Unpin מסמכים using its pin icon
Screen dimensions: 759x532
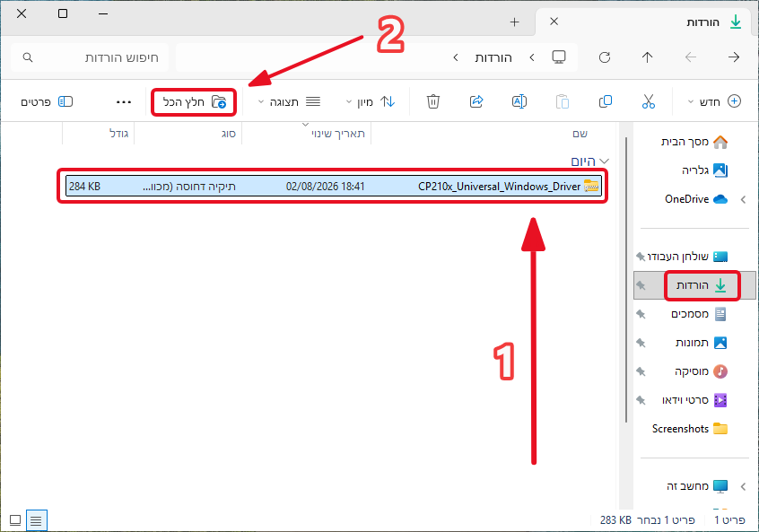(641, 314)
